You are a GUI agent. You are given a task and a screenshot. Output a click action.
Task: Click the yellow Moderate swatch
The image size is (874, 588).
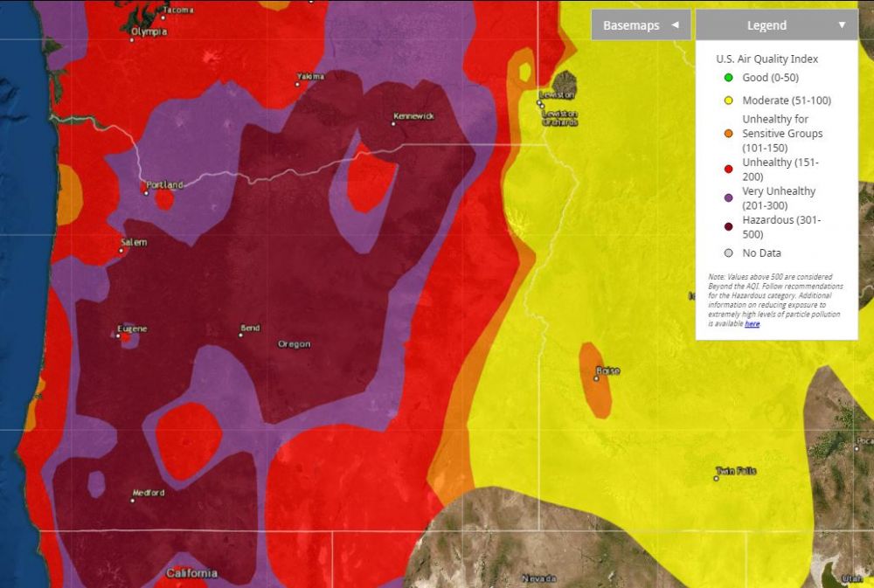tap(728, 100)
